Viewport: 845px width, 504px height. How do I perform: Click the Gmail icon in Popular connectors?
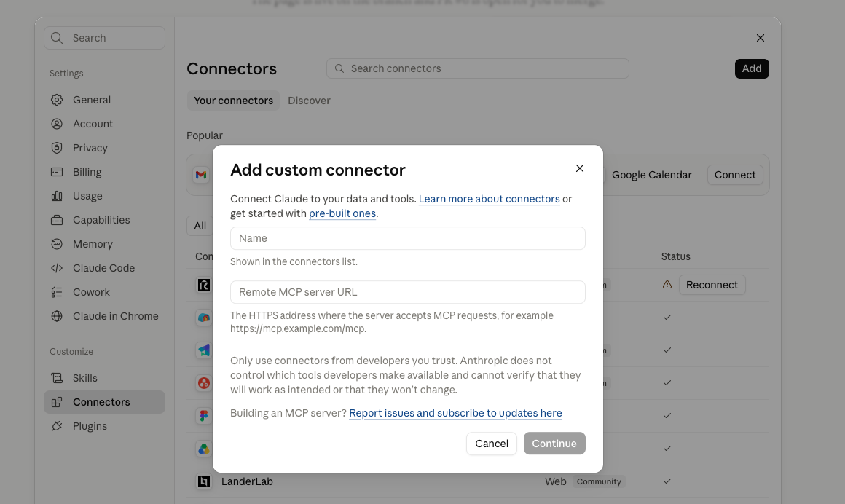pyautogui.click(x=201, y=175)
